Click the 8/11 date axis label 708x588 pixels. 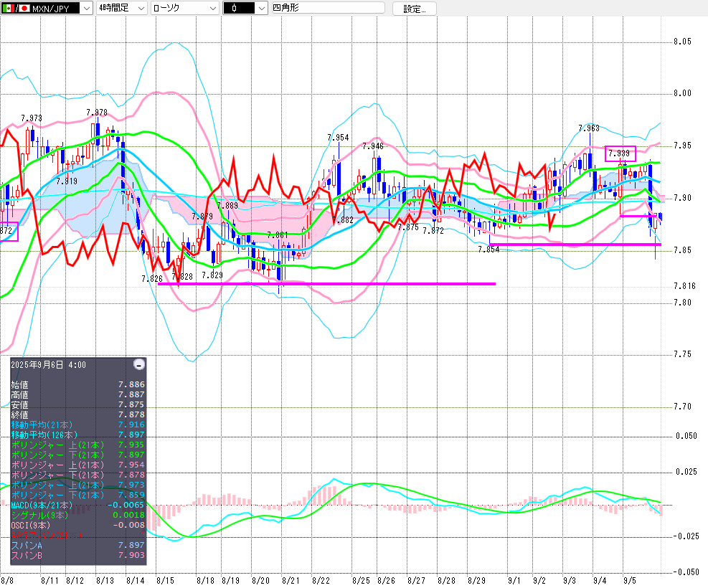pyautogui.click(x=49, y=580)
